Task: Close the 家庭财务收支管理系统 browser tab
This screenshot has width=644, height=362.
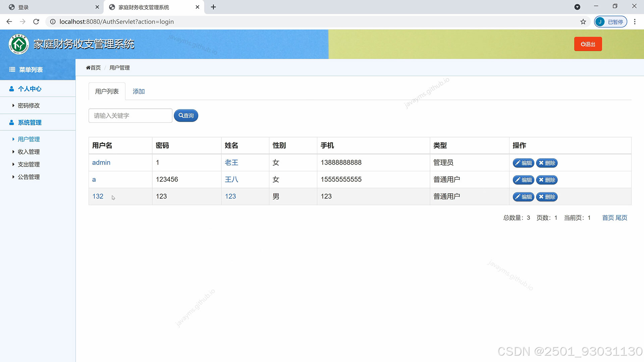Action: [198, 7]
